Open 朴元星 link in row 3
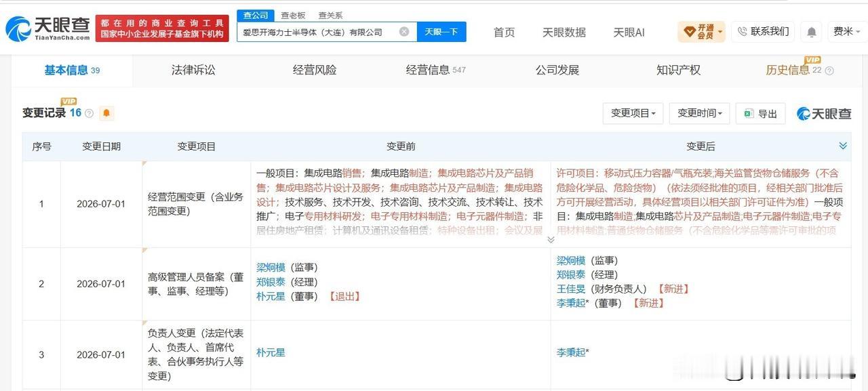 tap(271, 352)
